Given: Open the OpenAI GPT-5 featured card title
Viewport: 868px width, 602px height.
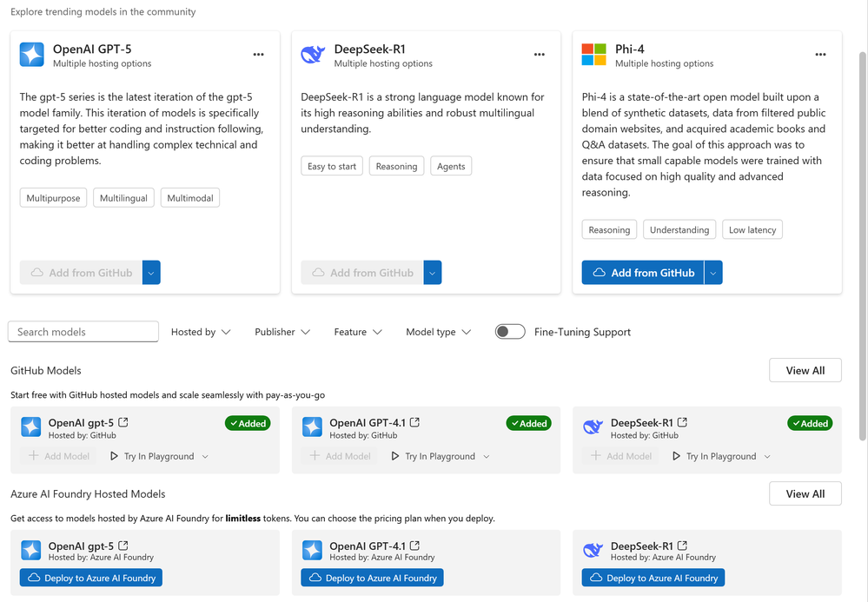Looking at the screenshot, I should 92,49.
